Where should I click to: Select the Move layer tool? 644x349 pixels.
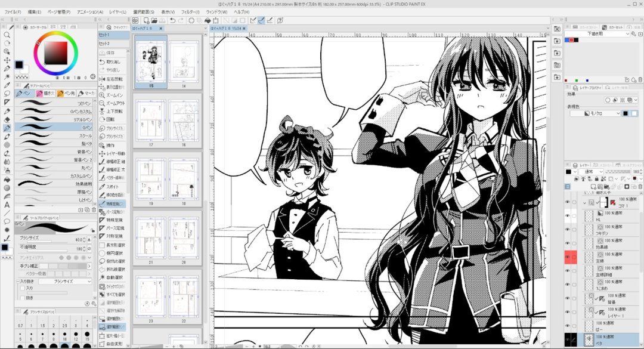click(x=7, y=60)
